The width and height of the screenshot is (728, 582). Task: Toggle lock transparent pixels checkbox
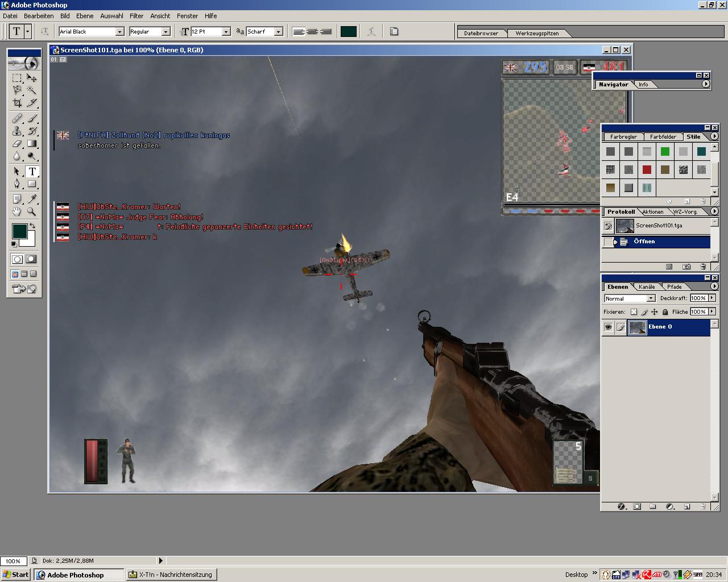pos(634,311)
